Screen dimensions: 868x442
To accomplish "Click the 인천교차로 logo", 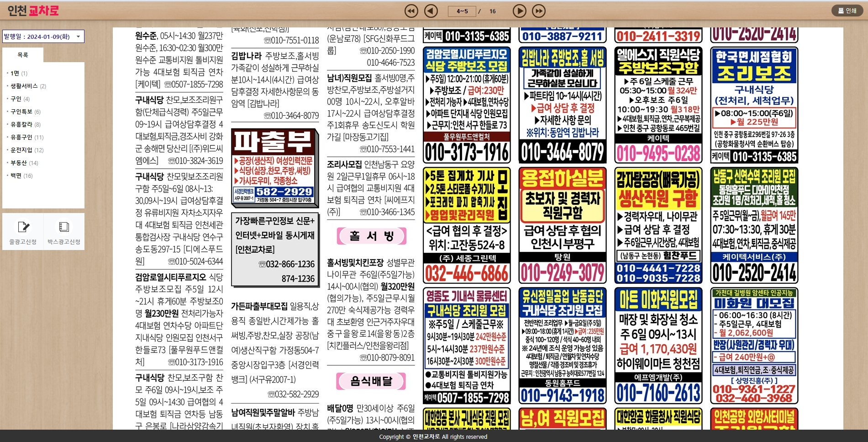I will [x=34, y=10].
